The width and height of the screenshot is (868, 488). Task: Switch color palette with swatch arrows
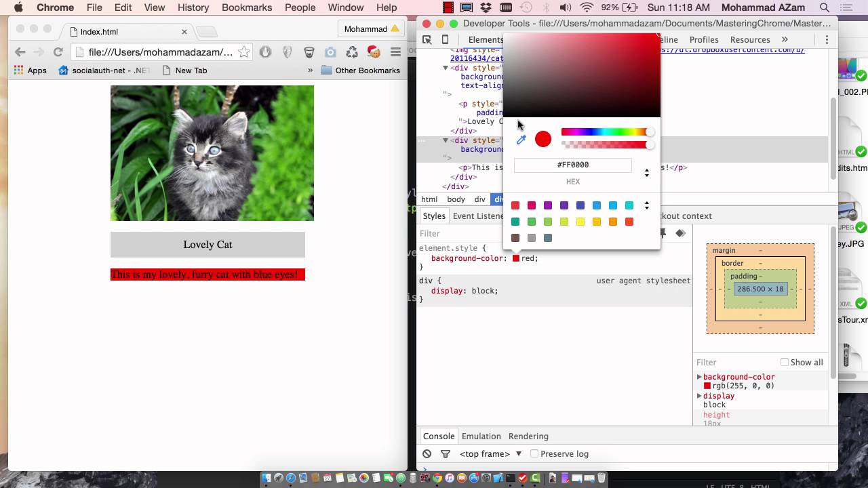(646, 205)
